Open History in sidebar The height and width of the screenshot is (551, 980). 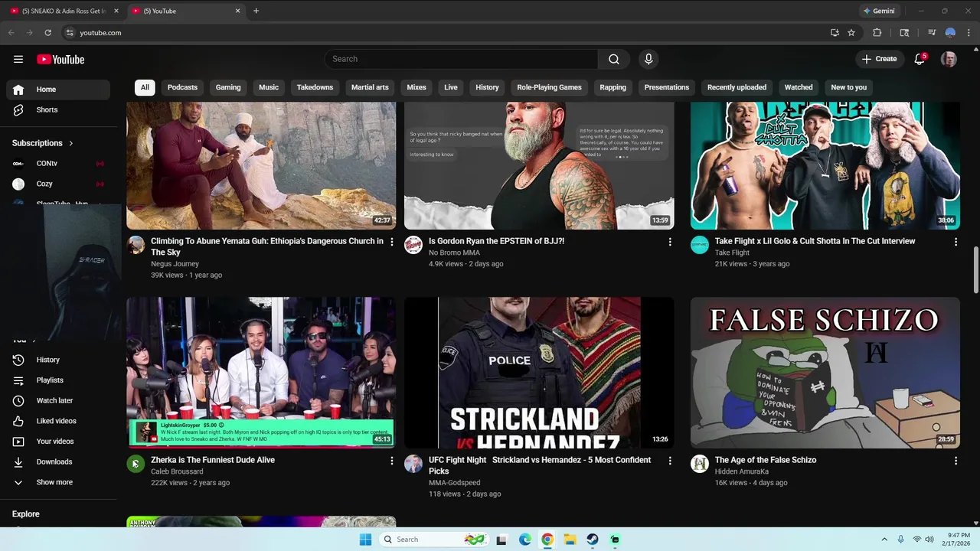[x=58, y=360]
